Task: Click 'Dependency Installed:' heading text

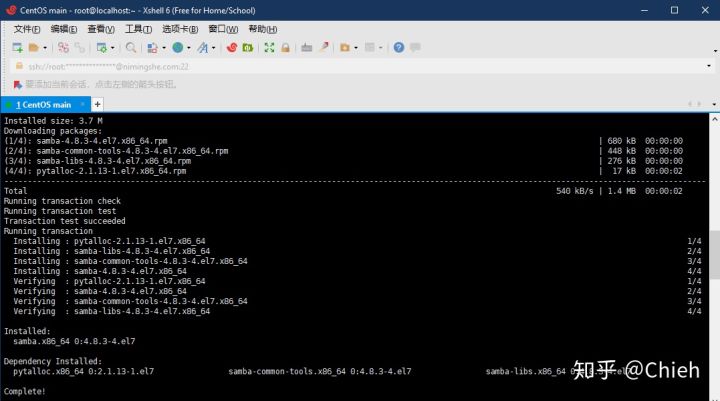Action: [x=53, y=361]
